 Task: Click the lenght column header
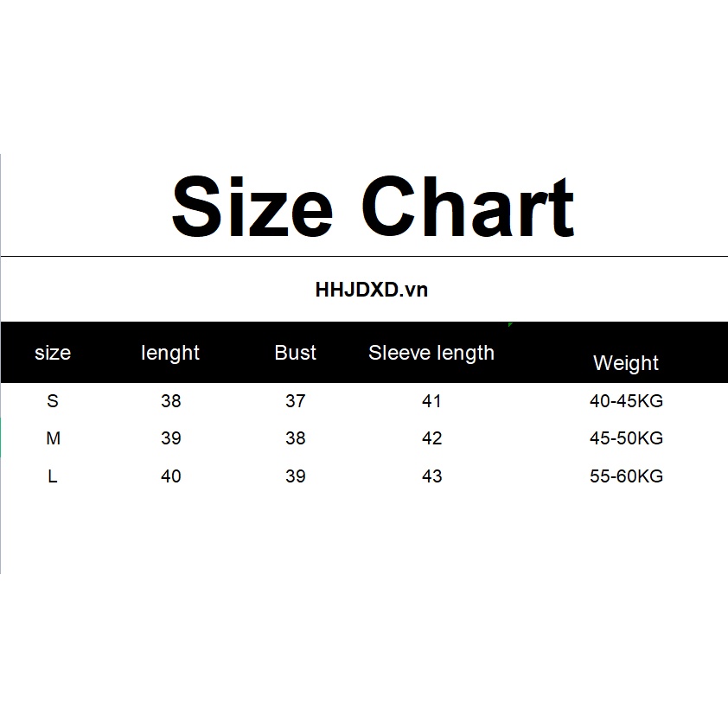point(170,353)
